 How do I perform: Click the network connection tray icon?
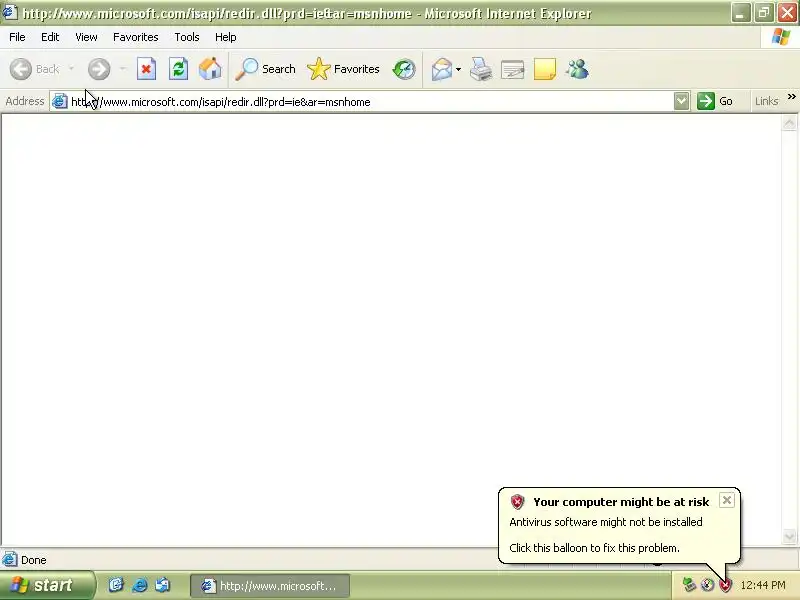pos(689,585)
